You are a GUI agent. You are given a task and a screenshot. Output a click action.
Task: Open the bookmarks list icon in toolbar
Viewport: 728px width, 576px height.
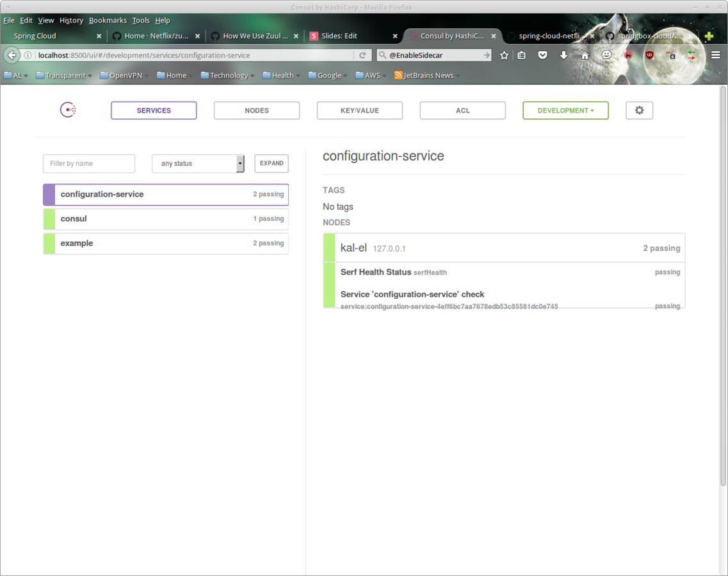click(x=522, y=55)
